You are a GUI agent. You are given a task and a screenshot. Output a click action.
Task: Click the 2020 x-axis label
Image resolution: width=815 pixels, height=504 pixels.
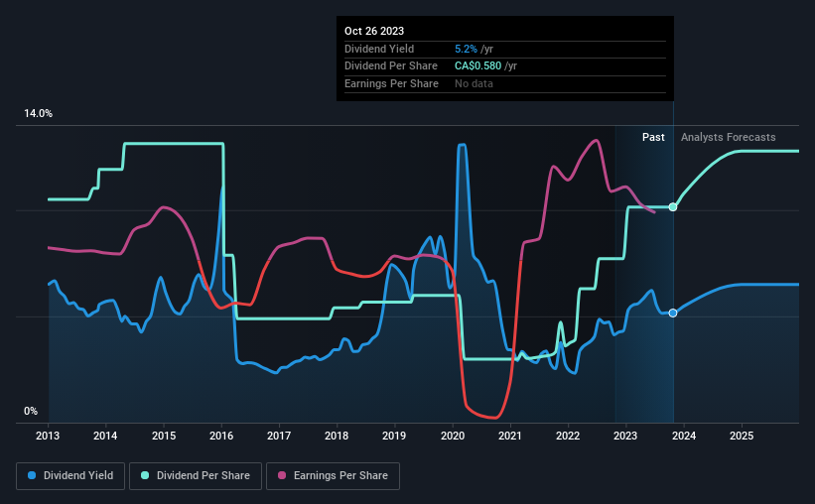[x=453, y=436]
